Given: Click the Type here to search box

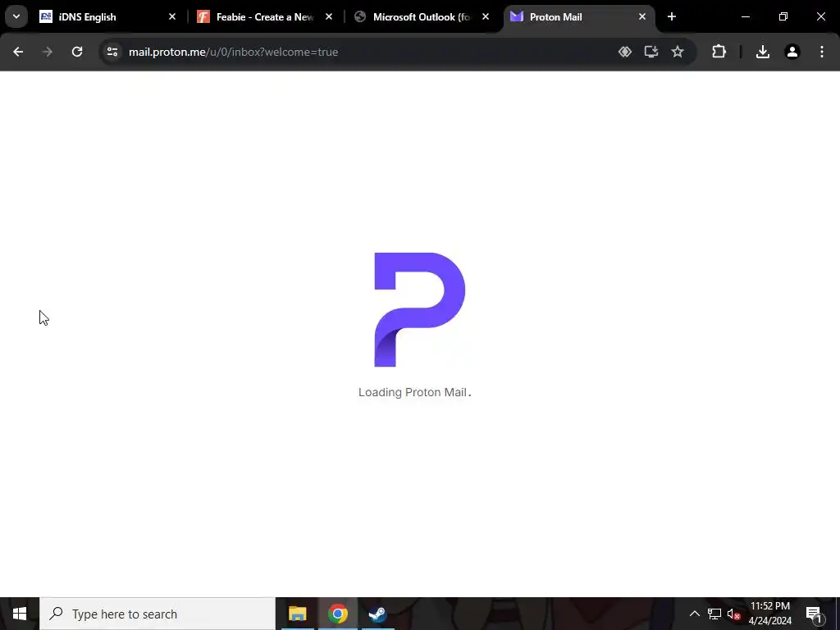Looking at the screenshot, I should 157,614.
